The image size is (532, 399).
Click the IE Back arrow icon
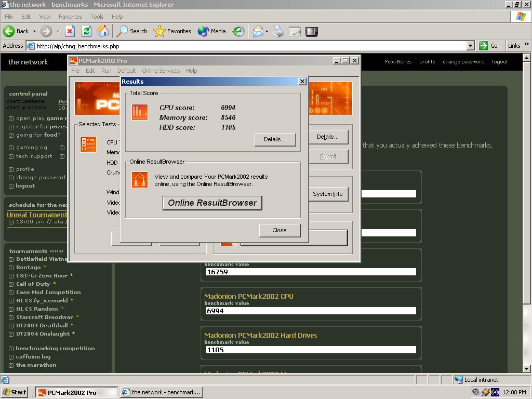(8, 31)
